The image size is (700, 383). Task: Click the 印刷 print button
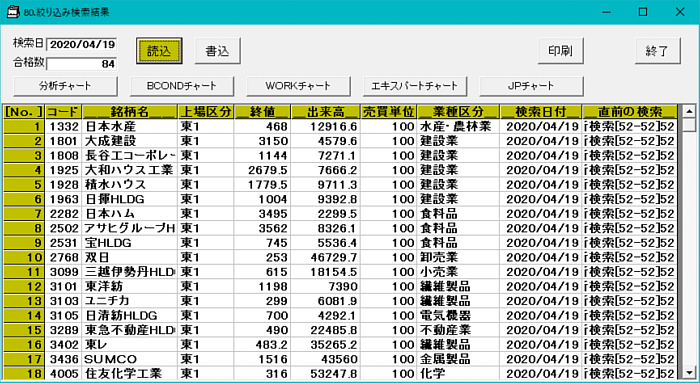pos(560,51)
